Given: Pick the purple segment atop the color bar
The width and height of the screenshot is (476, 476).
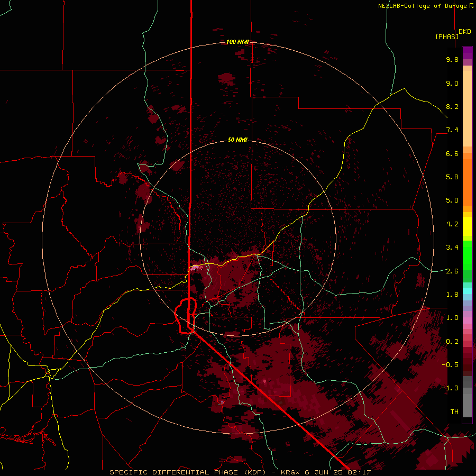Looking at the screenshot, I should coord(467,53).
